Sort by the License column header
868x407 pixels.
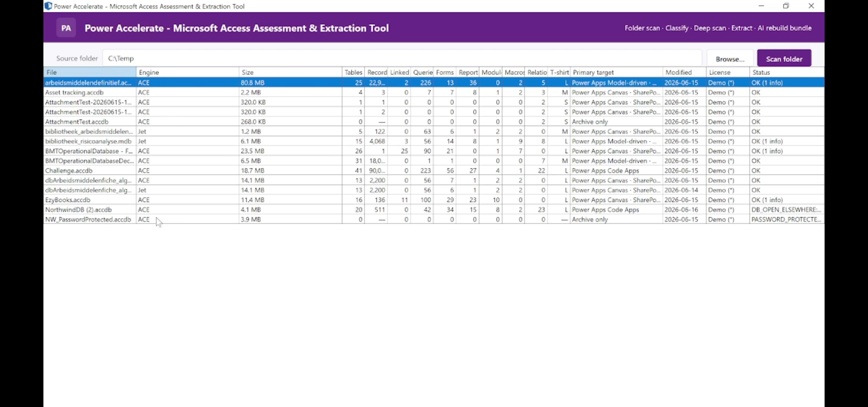click(x=728, y=72)
